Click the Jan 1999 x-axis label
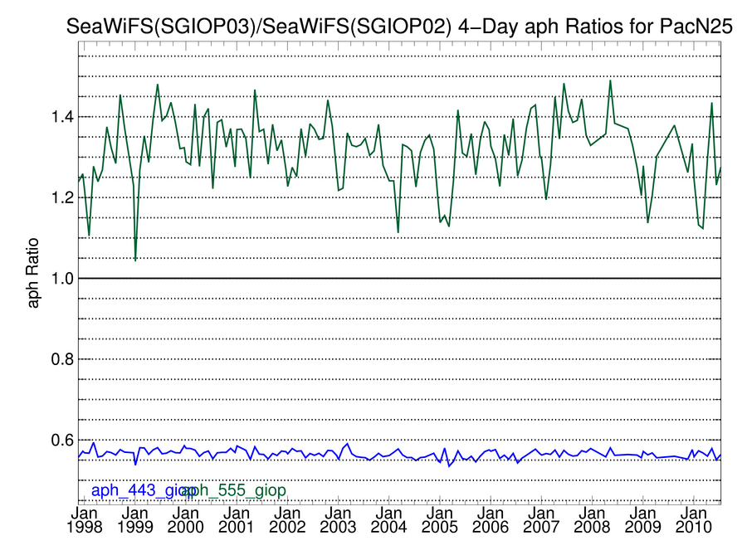The height and width of the screenshot is (560, 747). pyautogui.click(x=135, y=520)
